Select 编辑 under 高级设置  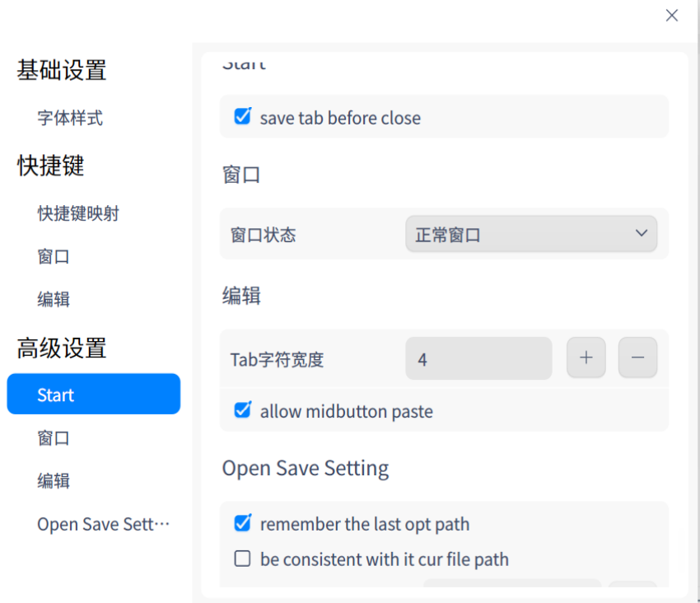point(54,480)
